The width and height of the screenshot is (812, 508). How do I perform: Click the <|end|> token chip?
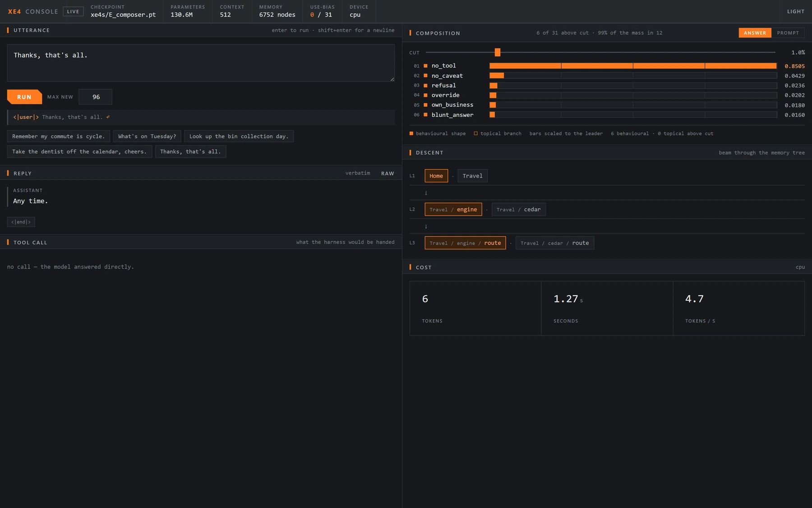pos(21,222)
